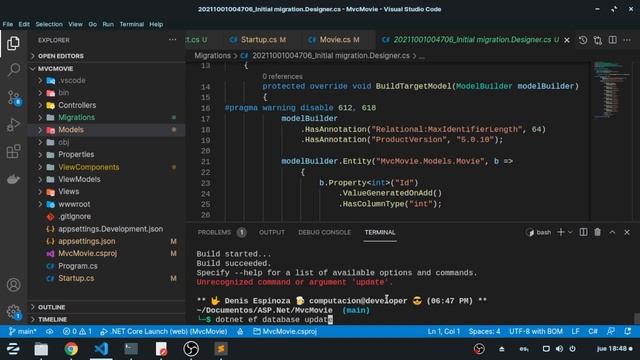Select the bash terminal indicator
The image size is (640, 360).
[539, 232]
